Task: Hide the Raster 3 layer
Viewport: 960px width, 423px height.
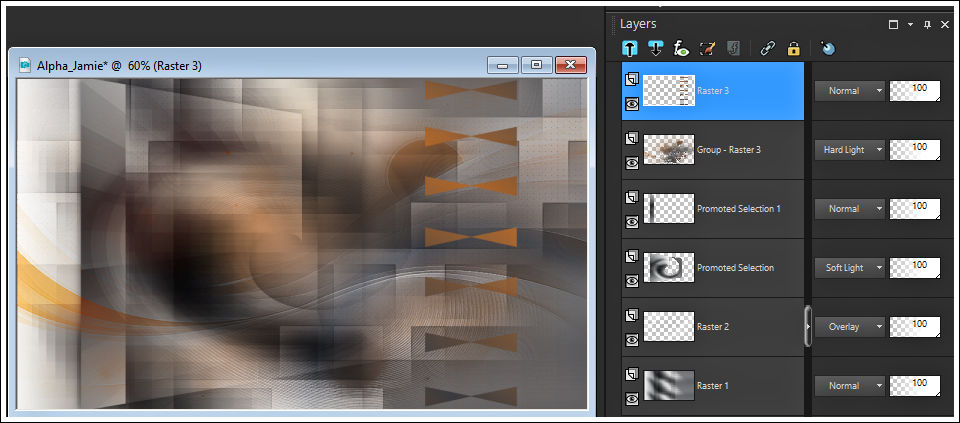Action: 632,104
